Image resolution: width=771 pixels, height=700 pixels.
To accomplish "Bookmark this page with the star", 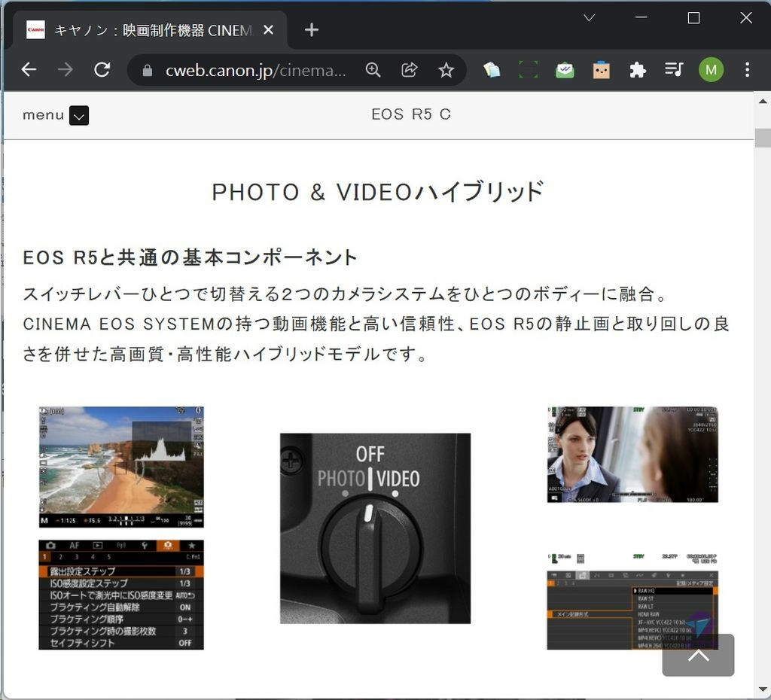I will [446, 70].
